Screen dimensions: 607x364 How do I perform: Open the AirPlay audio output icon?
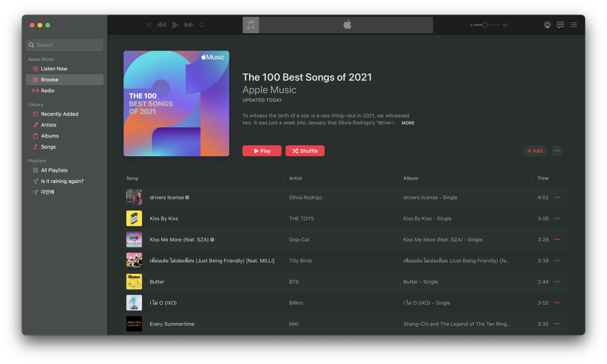547,25
